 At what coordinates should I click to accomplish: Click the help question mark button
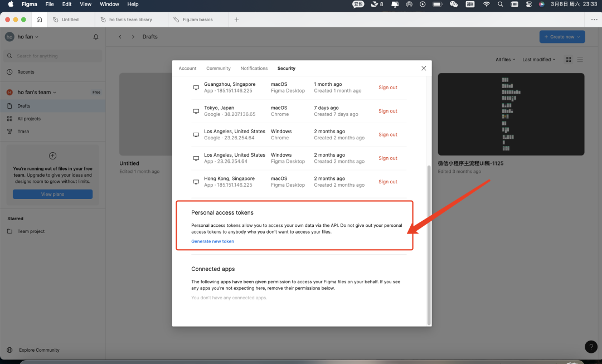pyautogui.click(x=591, y=347)
